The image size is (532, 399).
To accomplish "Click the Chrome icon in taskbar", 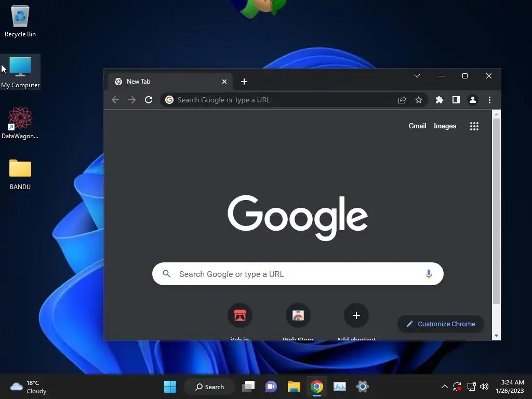I will click(316, 387).
